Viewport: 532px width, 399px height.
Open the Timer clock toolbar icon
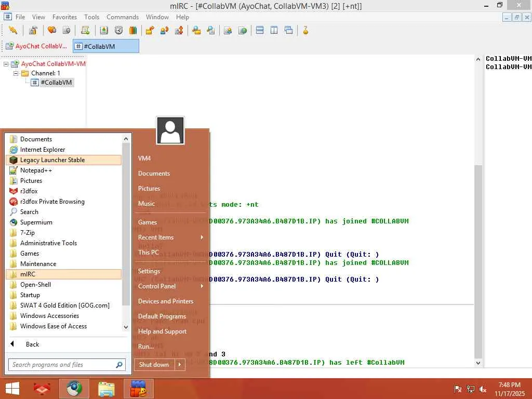point(118,30)
